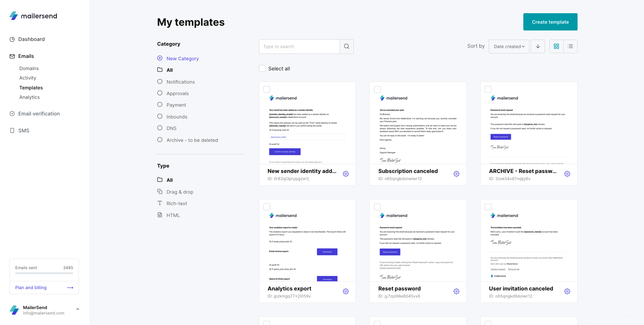This screenshot has height=325, width=644.
Task: Tick checkbox on ARCHIVE - Reset password card
Action: click(x=488, y=89)
